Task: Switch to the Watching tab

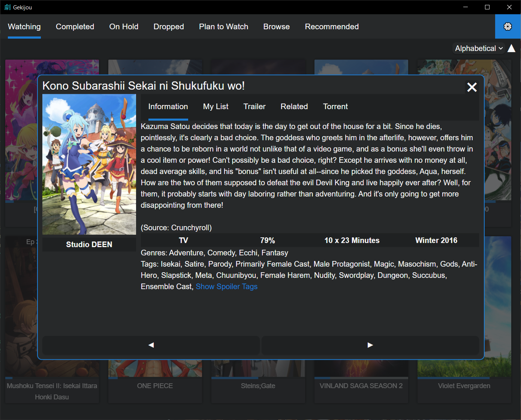Action: tap(24, 27)
